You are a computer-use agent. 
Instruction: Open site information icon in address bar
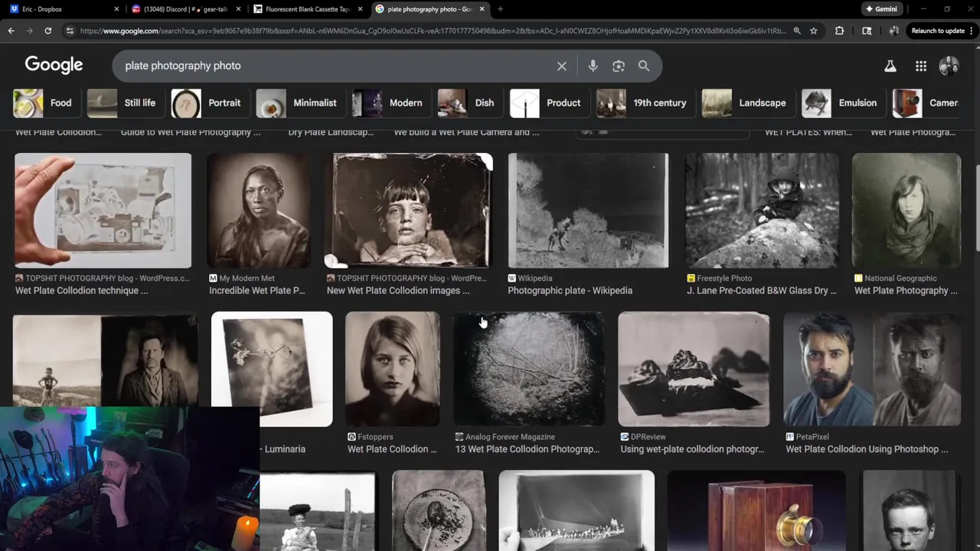coord(70,31)
